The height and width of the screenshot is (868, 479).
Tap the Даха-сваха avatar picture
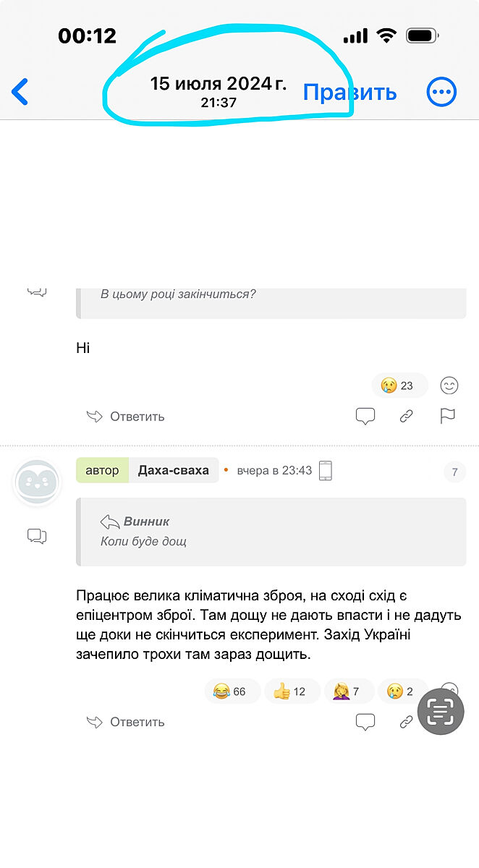(37, 482)
